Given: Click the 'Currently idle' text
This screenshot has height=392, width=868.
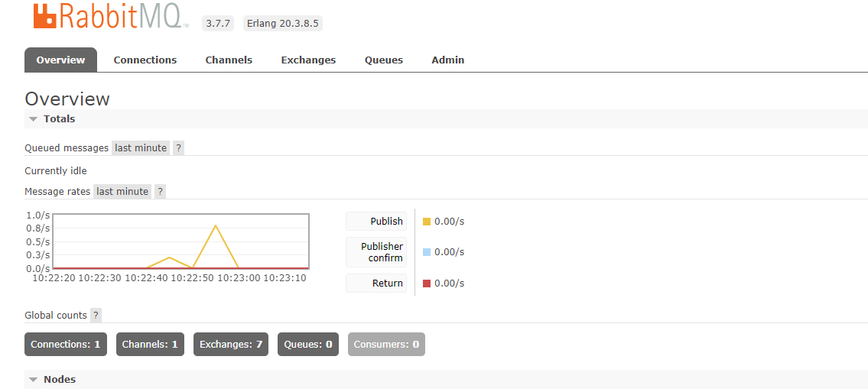Looking at the screenshot, I should (x=56, y=171).
